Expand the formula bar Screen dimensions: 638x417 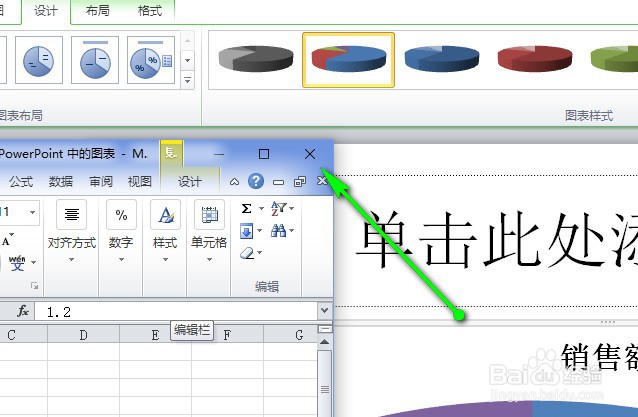324,311
